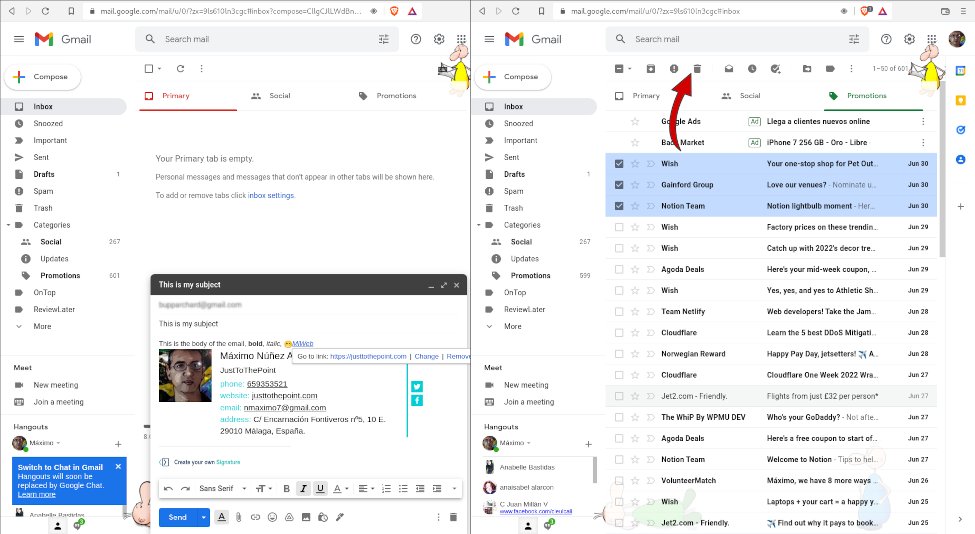Show search options in right Gmail search bar

[854, 39]
